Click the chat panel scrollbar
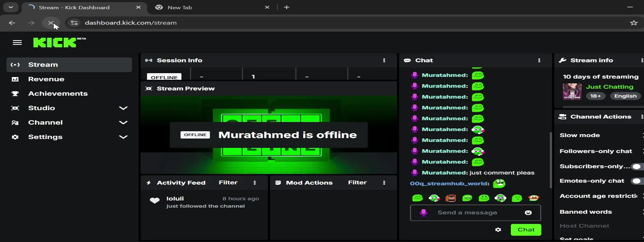644x242 pixels. [x=550, y=160]
